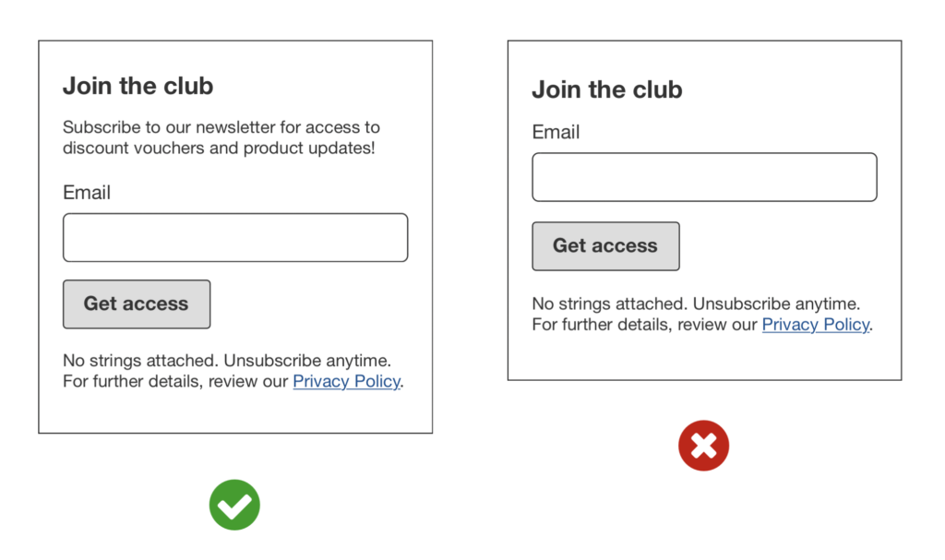Open Privacy Policy link in the green-checkmark form
The height and width of the screenshot is (560, 945).
[346, 381]
